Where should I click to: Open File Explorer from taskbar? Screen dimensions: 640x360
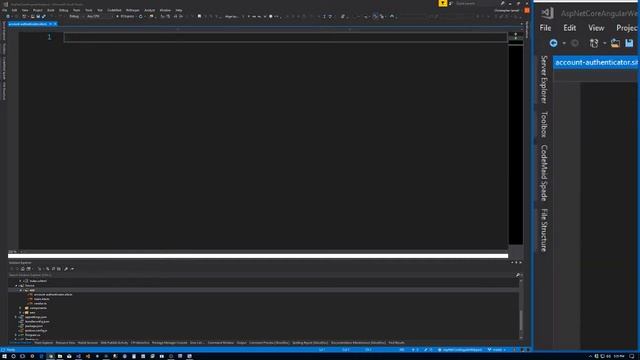pyautogui.click(x=60, y=356)
